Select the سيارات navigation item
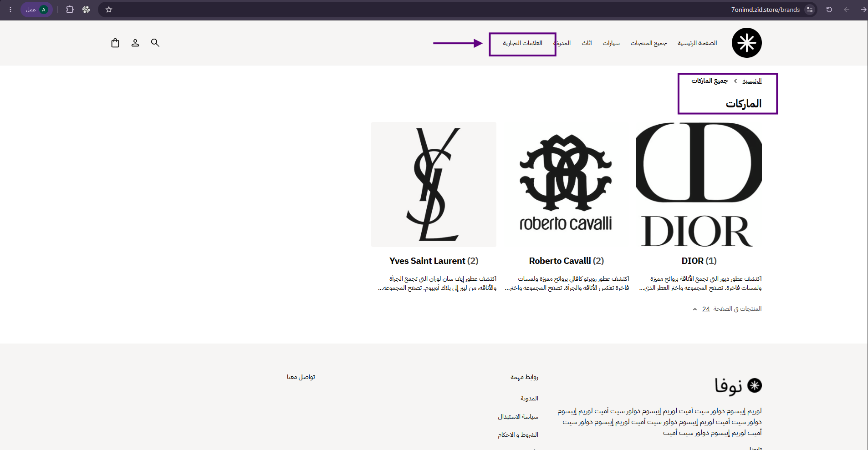 [611, 43]
